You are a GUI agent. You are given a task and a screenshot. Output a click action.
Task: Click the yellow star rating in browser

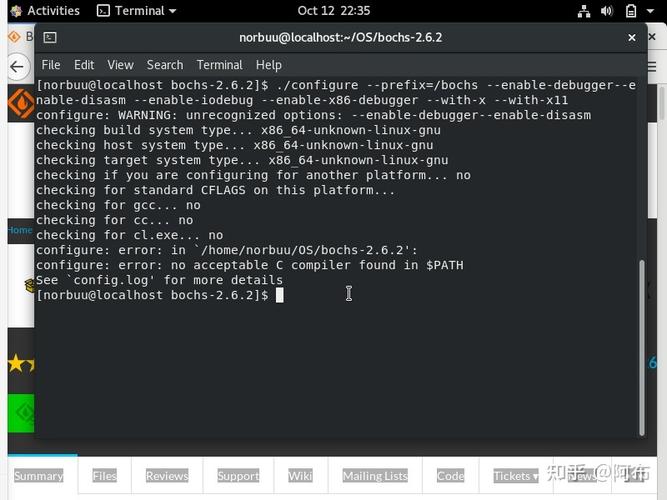point(21,364)
